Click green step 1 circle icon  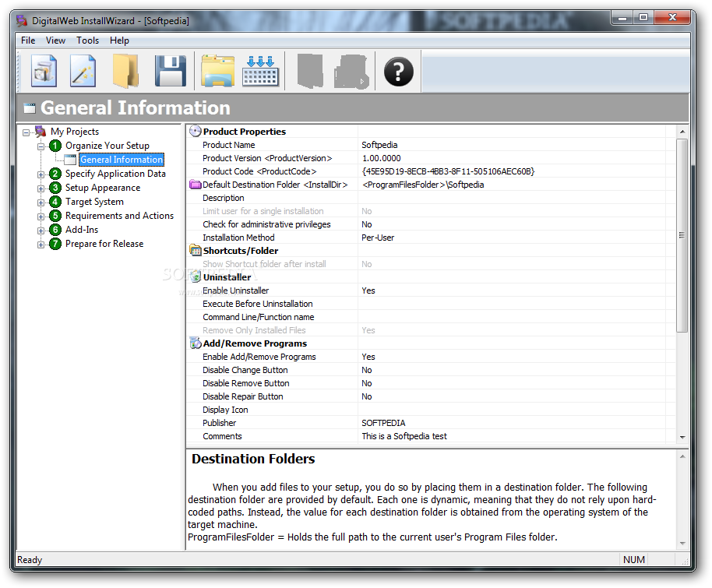[x=55, y=146]
